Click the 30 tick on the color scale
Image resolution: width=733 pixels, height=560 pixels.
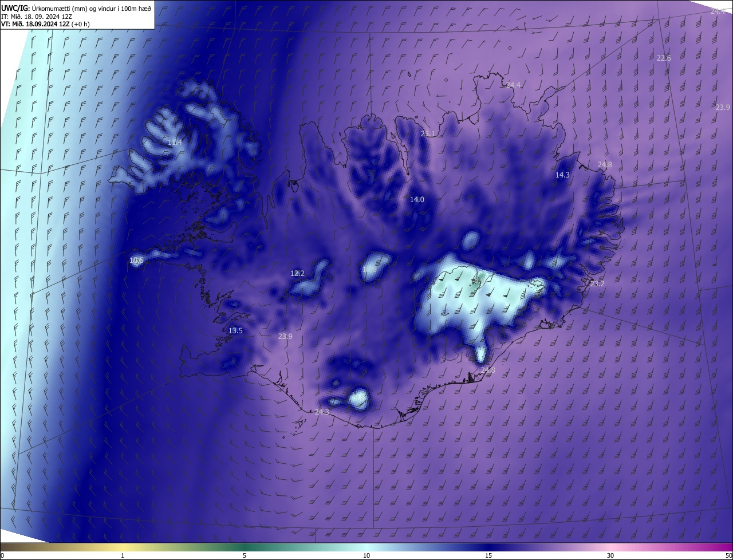pyautogui.click(x=610, y=555)
